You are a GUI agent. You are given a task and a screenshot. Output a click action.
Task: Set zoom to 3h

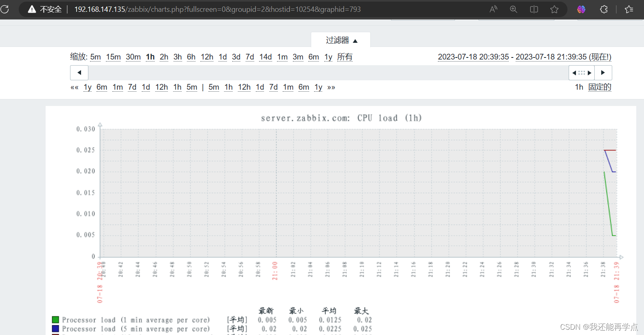(x=178, y=57)
